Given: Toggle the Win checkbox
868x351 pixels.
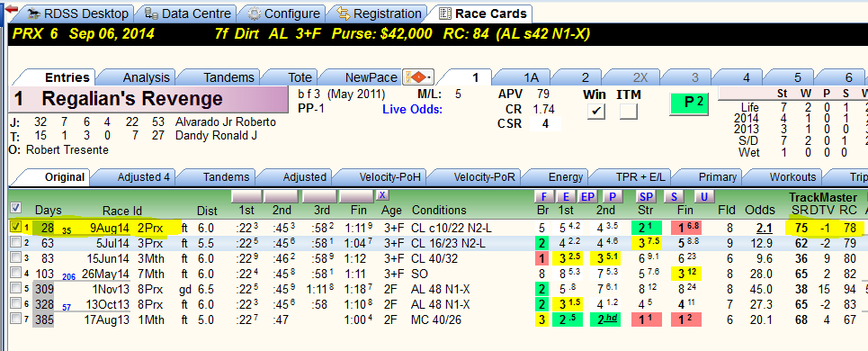Looking at the screenshot, I should point(596,112).
